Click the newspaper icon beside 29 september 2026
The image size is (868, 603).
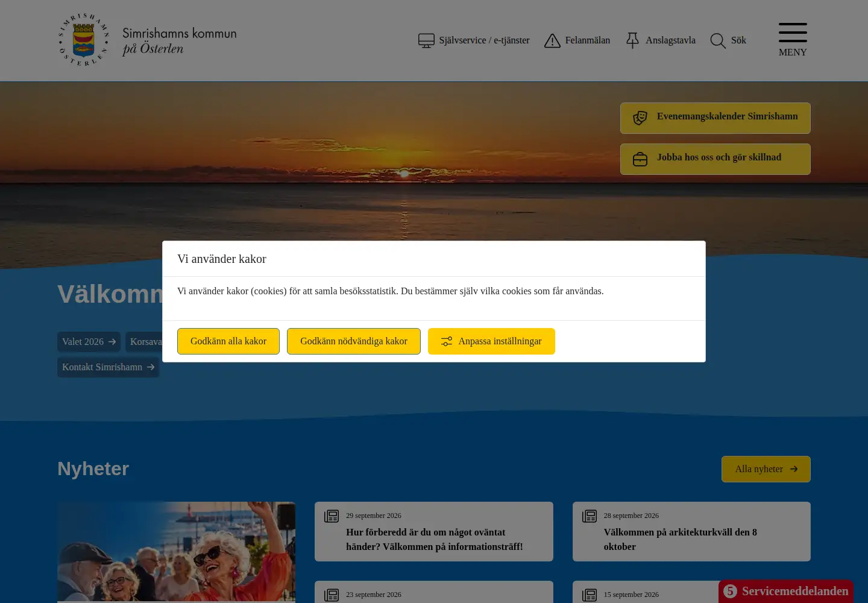(332, 516)
